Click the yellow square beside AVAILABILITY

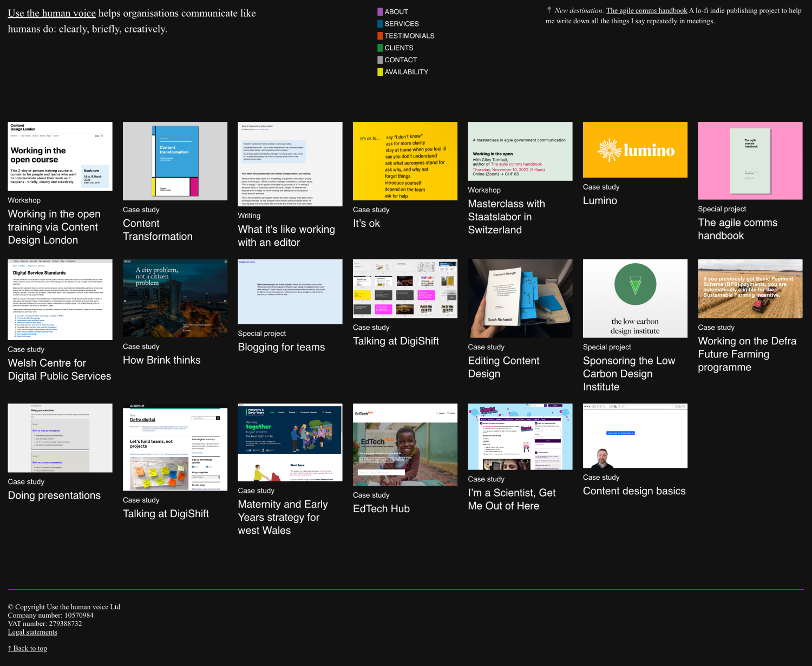tap(380, 72)
